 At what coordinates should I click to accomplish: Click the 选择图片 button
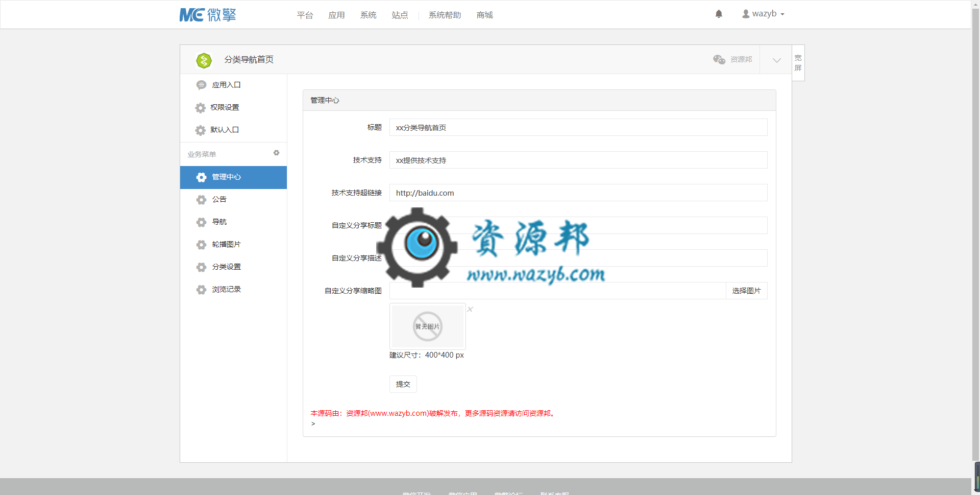[x=746, y=291]
